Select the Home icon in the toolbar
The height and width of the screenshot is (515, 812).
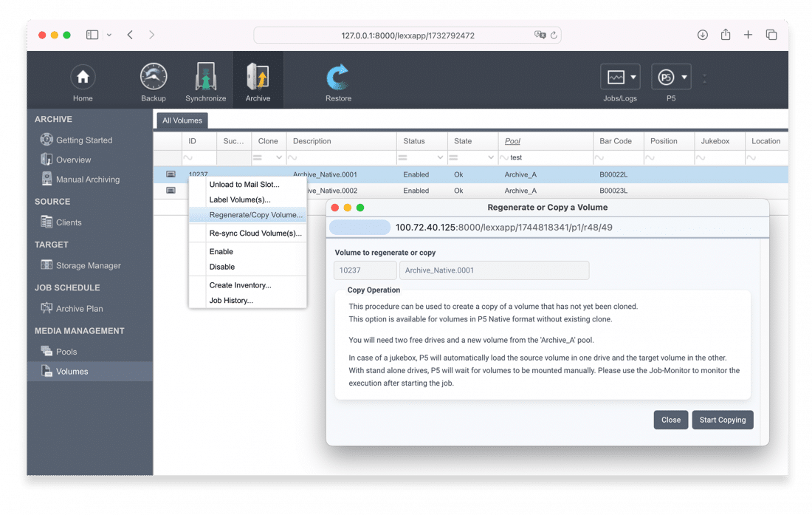(x=83, y=76)
